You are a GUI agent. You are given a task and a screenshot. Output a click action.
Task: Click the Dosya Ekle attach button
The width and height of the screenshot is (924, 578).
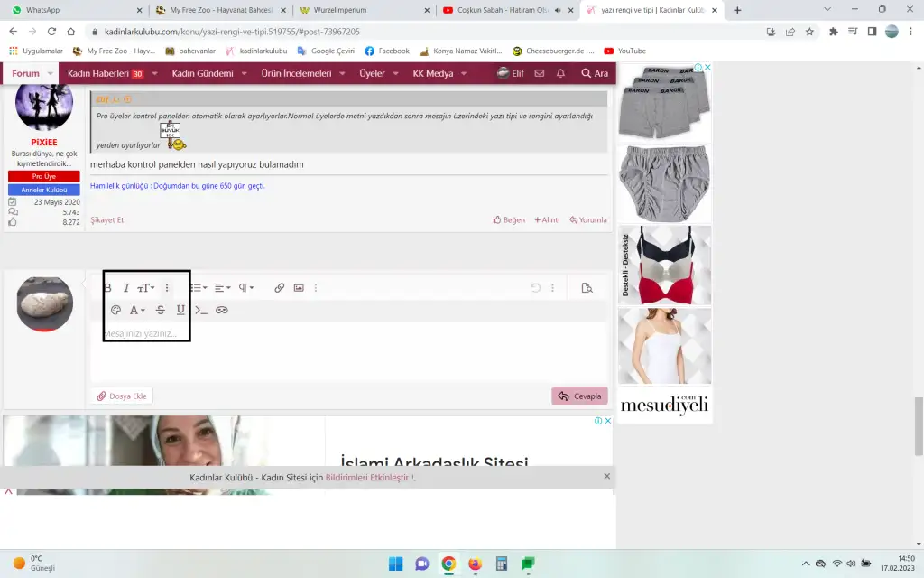(122, 396)
